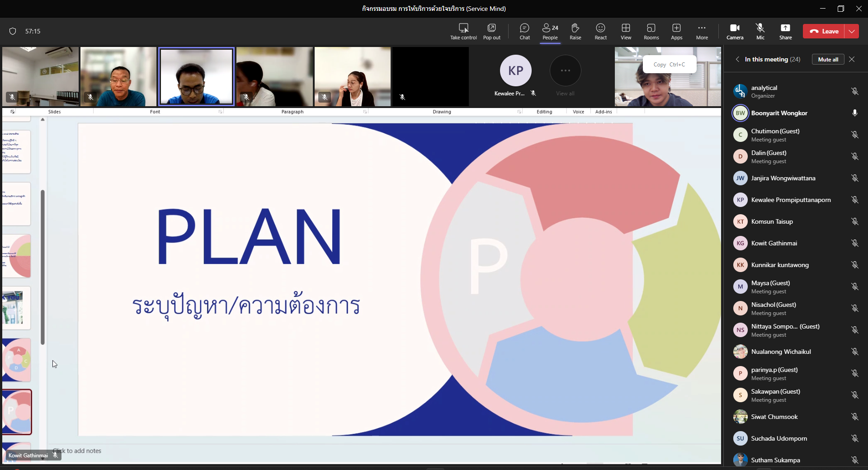Click Take control of presentation

[463, 31]
